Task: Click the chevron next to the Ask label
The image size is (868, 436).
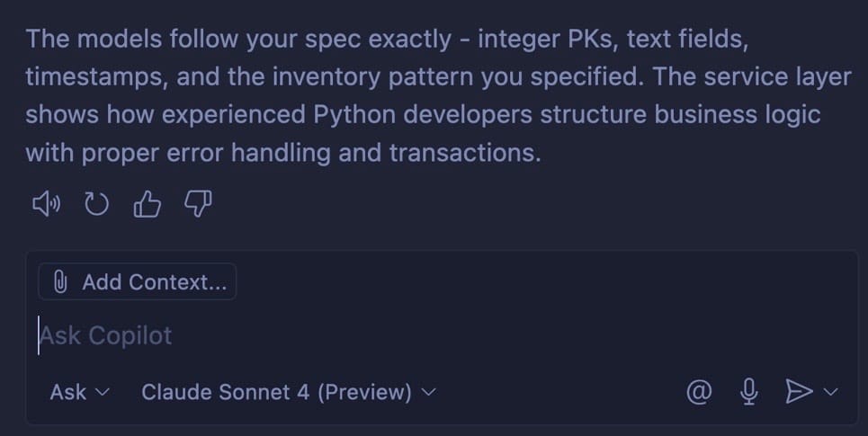Action: pyautogui.click(x=102, y=392)
